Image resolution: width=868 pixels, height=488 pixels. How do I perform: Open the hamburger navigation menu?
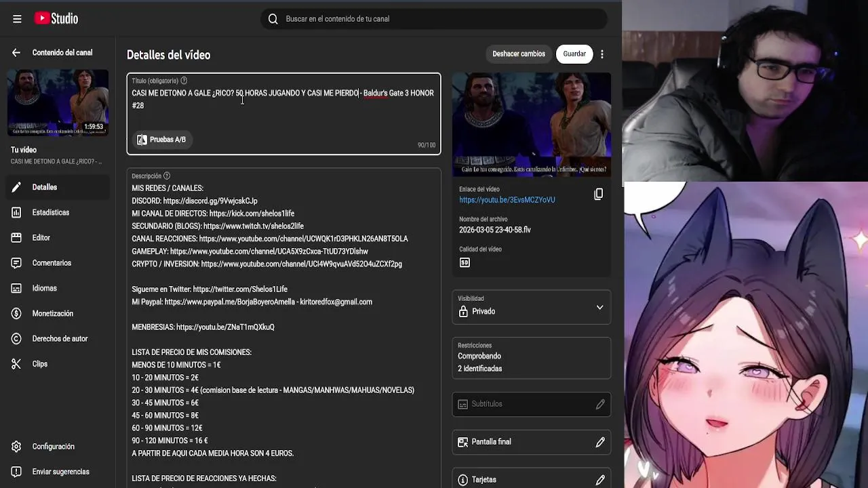pos(17,19)
